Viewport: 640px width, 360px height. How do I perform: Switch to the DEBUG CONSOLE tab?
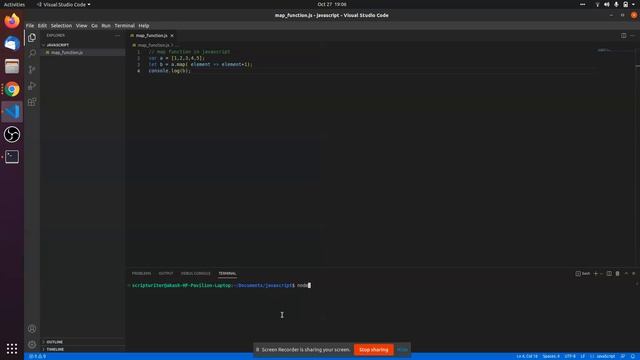(196, 273)
